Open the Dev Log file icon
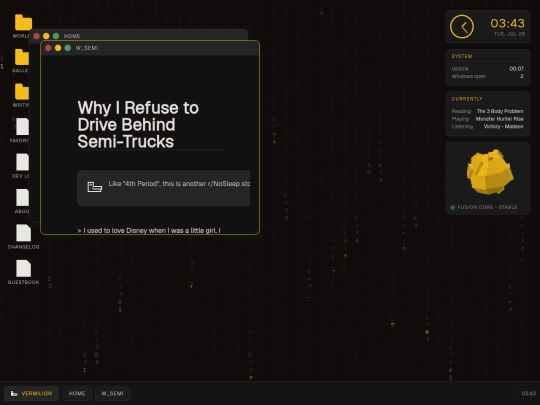540x405 pixels. 22,162
